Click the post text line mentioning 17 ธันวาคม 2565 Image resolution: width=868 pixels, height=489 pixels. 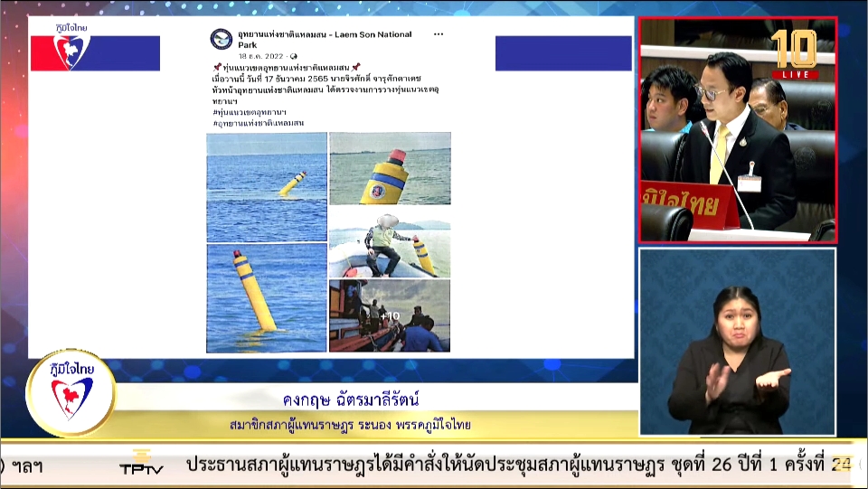point(317,79)
